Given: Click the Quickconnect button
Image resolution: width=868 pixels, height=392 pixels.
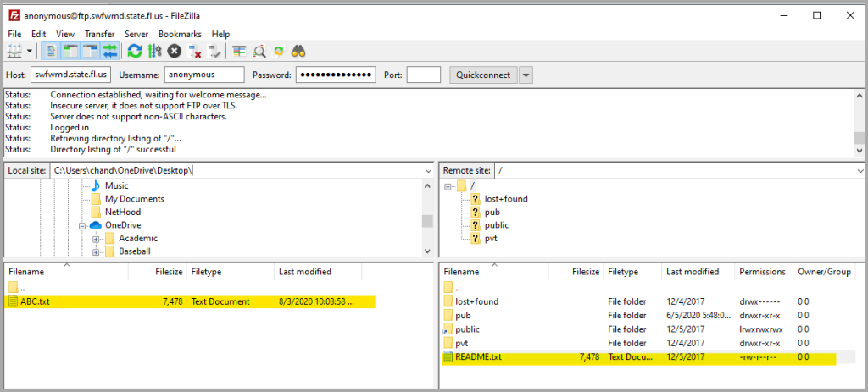Looking at the screenshot, I should tap(482, 75).
